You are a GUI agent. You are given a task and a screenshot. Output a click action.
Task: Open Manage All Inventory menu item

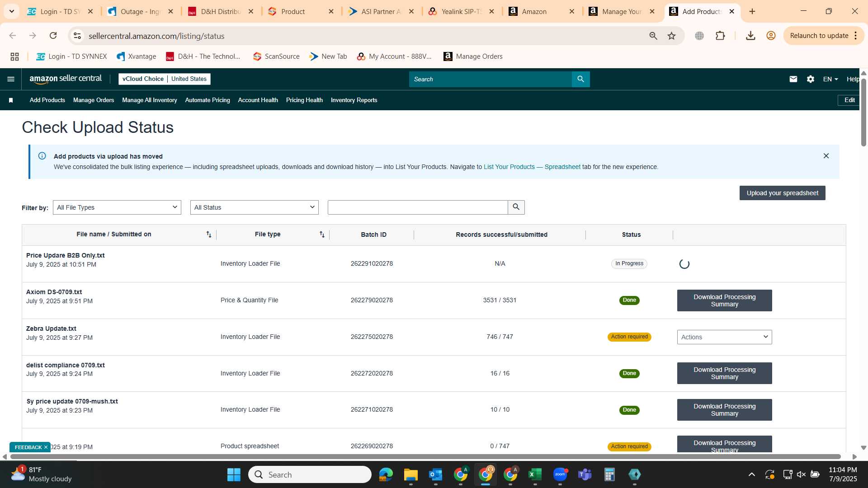pyautogui.click(x=150, y=100)
